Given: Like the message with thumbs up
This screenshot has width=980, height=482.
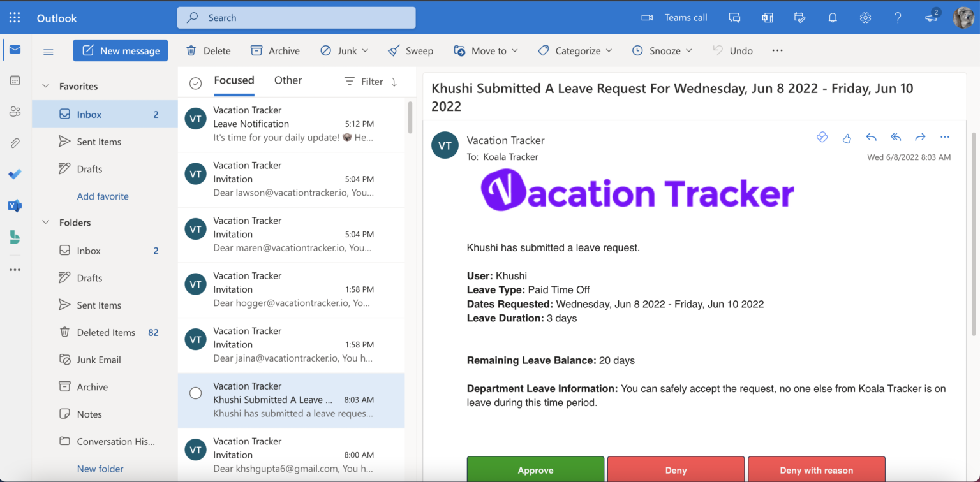Looking at the screenshot, I should pos(847,138).
